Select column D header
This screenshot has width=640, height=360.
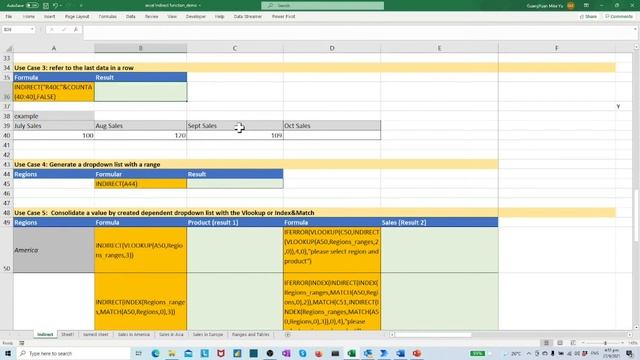point(332,48)
